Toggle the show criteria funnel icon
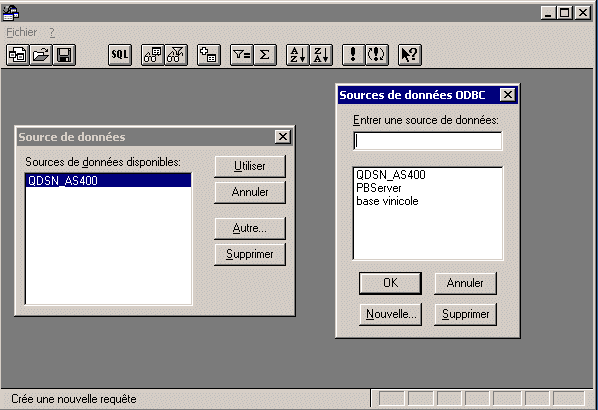598x410 pixels. pos(176,55)
